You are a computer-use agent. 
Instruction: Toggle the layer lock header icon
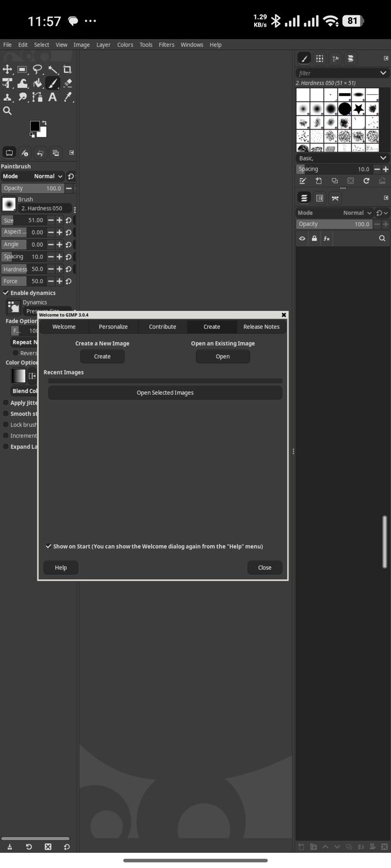click(314, 238)
